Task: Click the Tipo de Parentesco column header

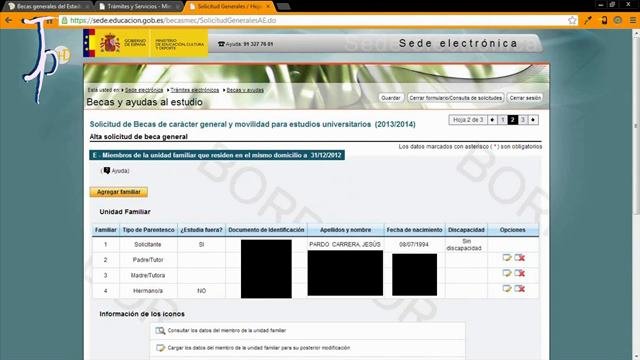Action: click(x=149, y=230)
